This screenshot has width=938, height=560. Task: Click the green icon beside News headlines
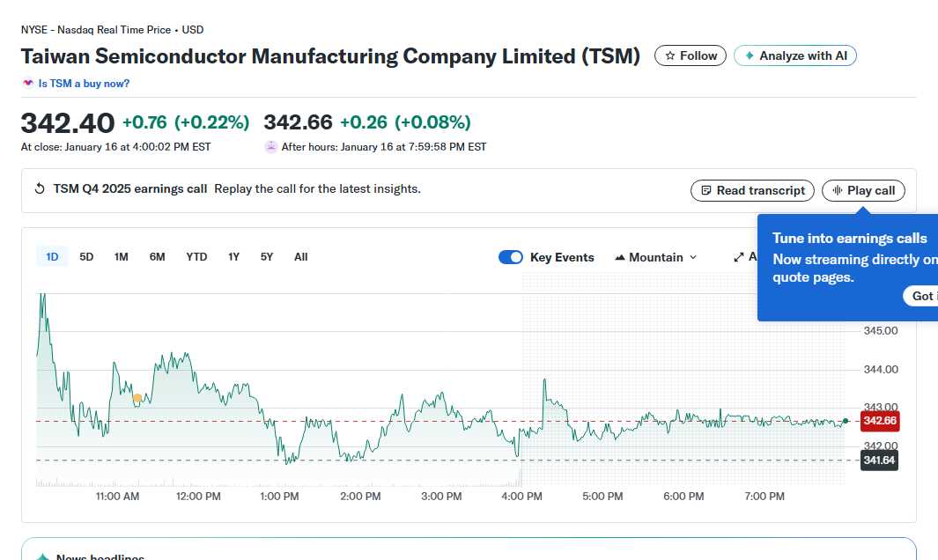click(42, 556)
